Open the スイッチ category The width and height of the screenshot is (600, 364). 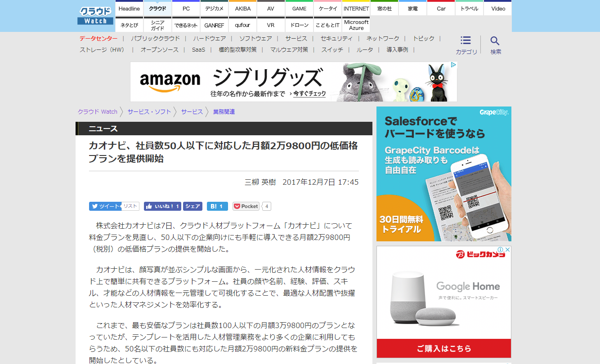[332, 50]
